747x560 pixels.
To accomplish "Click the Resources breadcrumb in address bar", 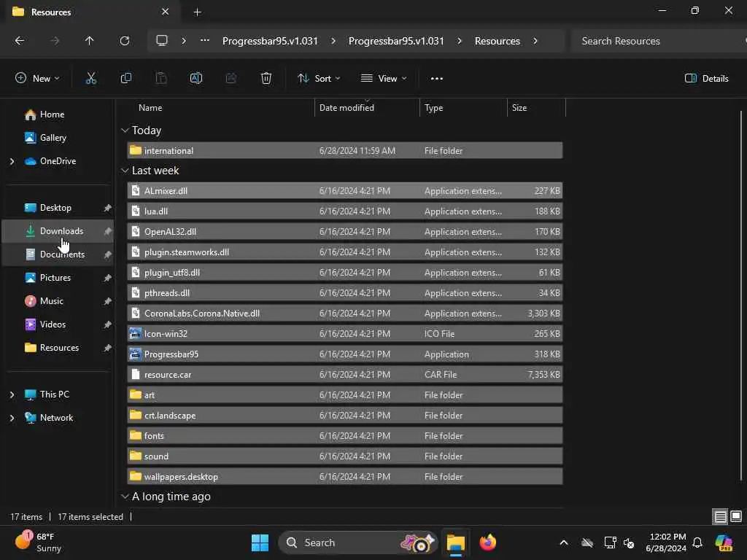I will 497,41.
